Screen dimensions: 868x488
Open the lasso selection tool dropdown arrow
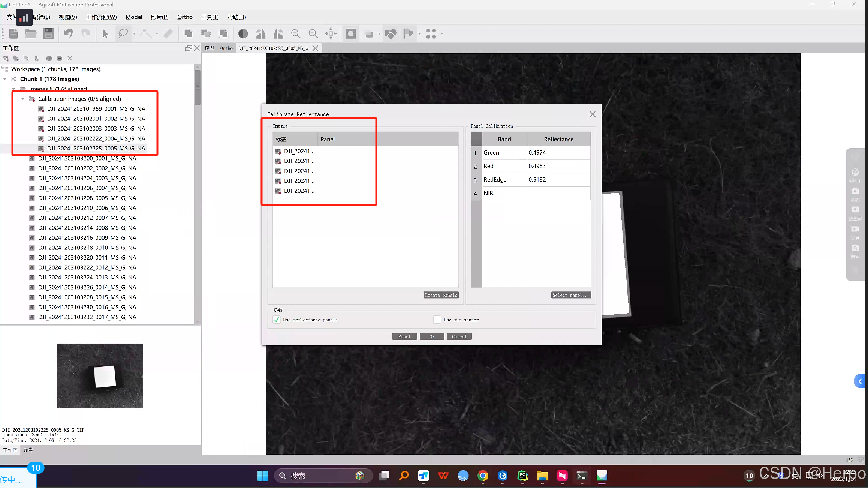tap(134, 34)
